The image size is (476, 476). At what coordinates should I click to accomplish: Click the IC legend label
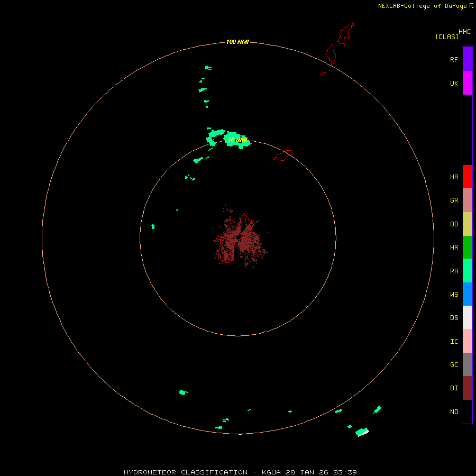(454, 342)
